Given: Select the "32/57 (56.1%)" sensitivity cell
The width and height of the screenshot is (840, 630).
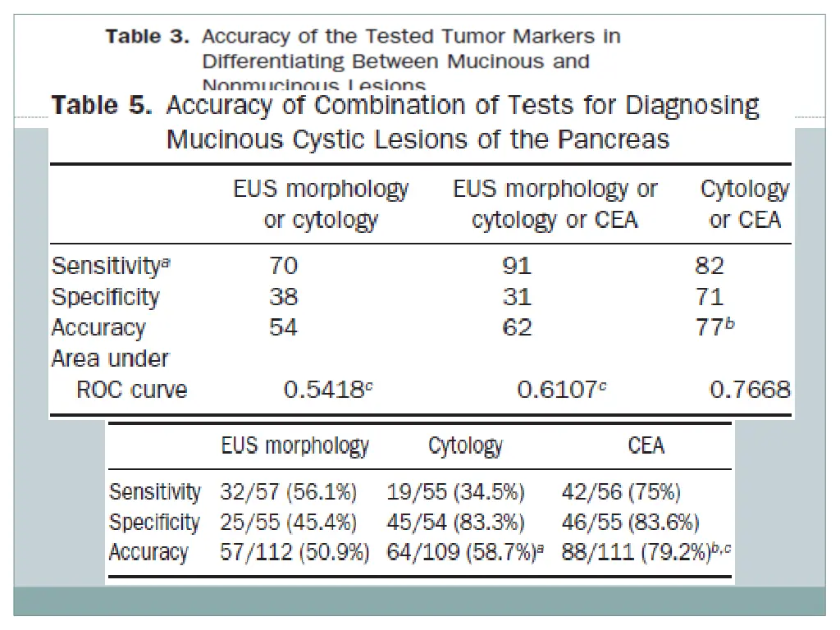Looking at the screenshot, I should pyautogui.click(x=288, y=493).
